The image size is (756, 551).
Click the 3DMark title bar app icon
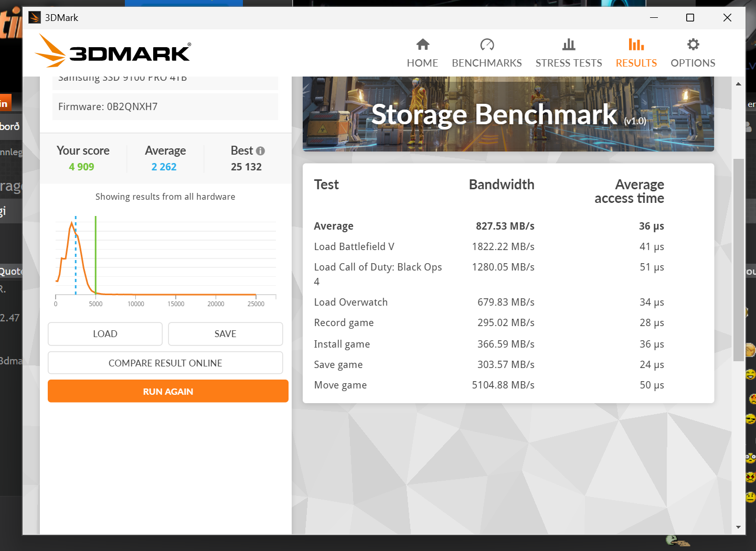point(35,18)
